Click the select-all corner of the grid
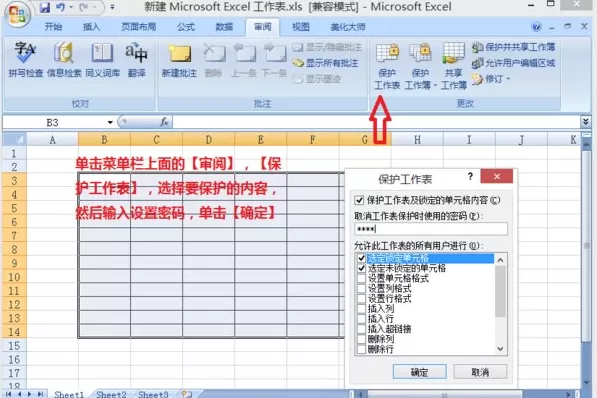 point(14,140)
